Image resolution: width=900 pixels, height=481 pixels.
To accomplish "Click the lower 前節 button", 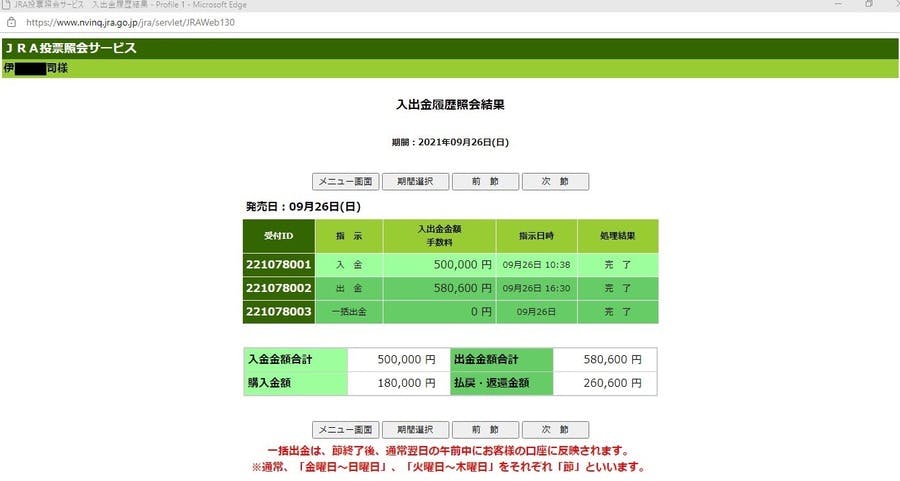I will click(485, 429).
